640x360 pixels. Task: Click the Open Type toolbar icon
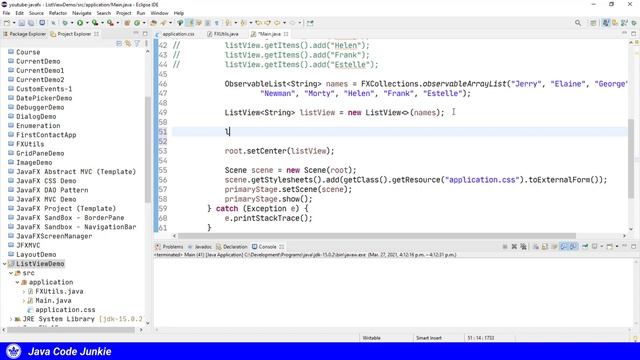coord(153,23)
